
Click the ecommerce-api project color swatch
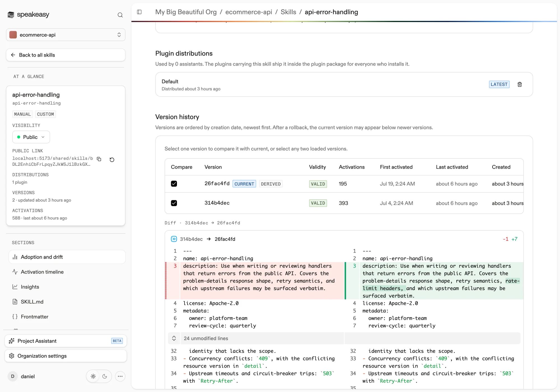pos(13,35)
